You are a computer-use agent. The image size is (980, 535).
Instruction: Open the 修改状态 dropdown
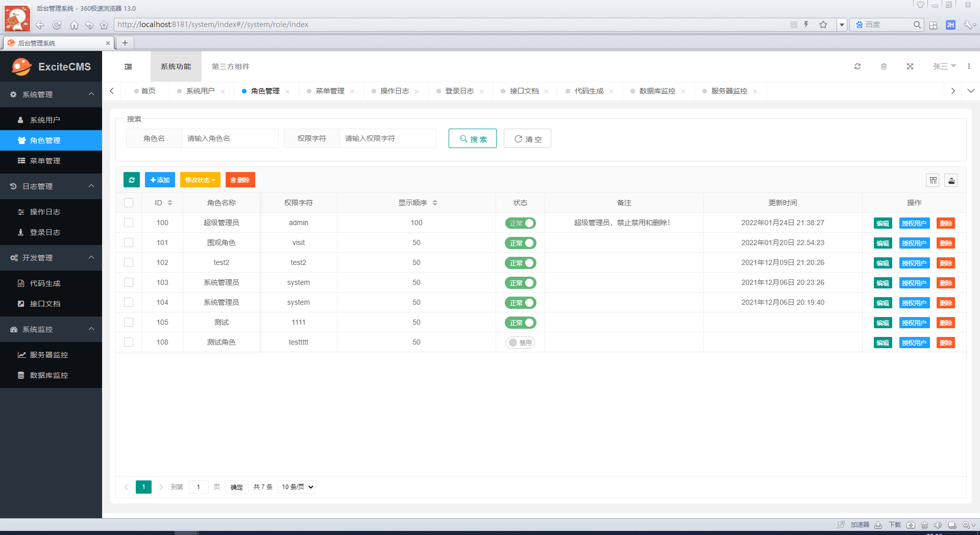tap(200, 180)
